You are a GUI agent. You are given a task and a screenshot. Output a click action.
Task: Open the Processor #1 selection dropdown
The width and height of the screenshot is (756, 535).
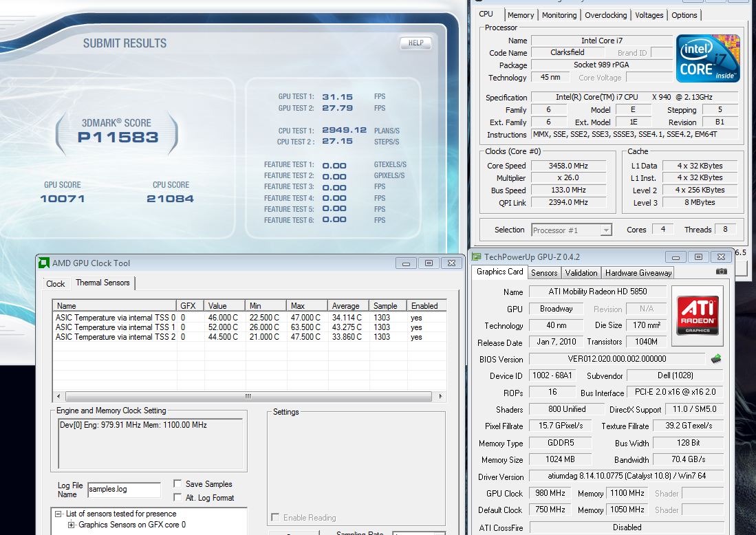point(572,230)
